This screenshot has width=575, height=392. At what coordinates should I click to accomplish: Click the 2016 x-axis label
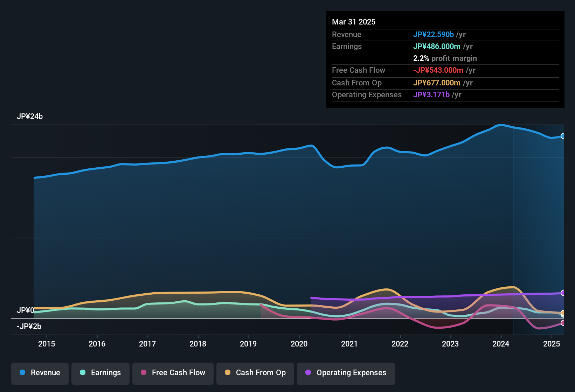pos(97,344)
